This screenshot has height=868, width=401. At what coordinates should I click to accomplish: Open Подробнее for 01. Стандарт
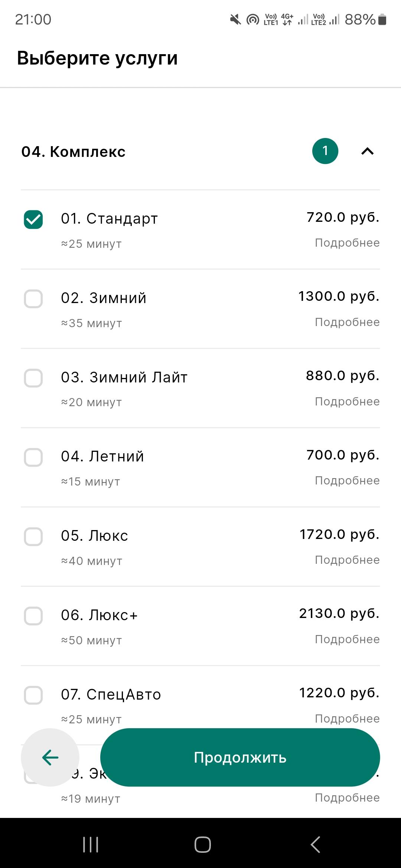(x=347, y=243)
